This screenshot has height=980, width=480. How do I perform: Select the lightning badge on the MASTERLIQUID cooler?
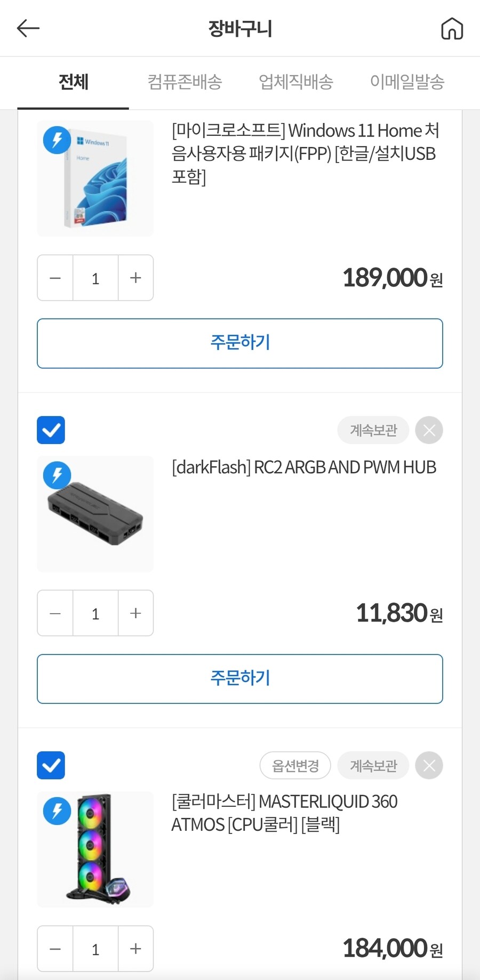pos(56,811)
